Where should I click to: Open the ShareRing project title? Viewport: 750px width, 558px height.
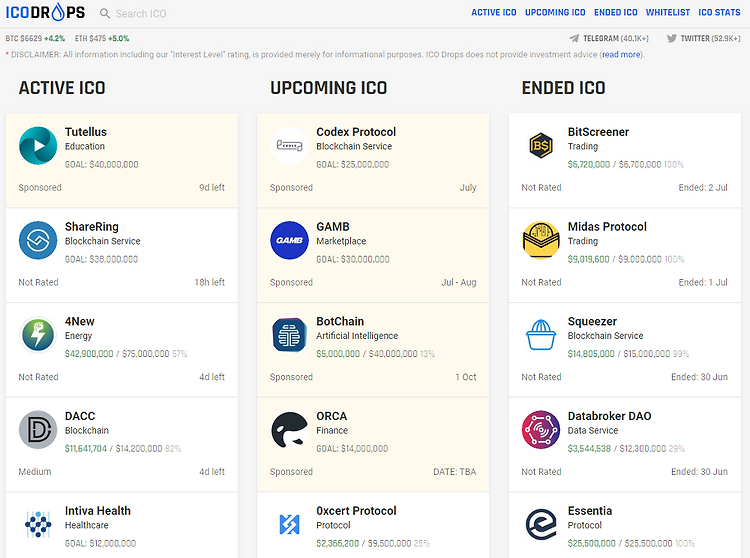(92, 227)
